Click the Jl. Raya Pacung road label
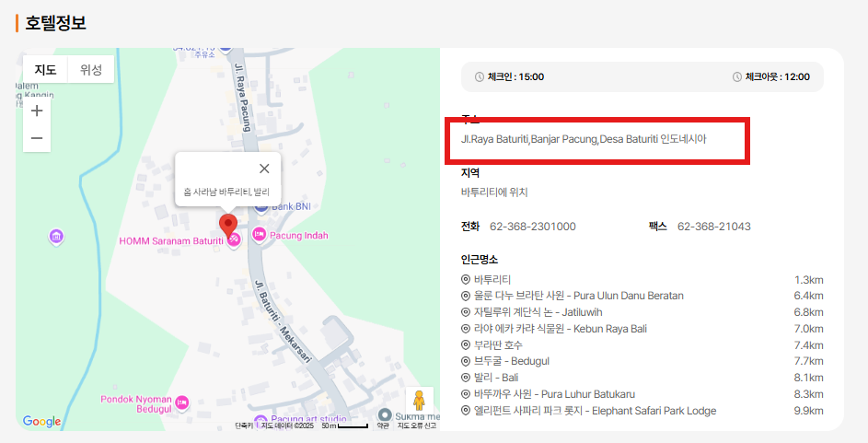The height and width of the screenshot is (443, 868). (242, 98)
